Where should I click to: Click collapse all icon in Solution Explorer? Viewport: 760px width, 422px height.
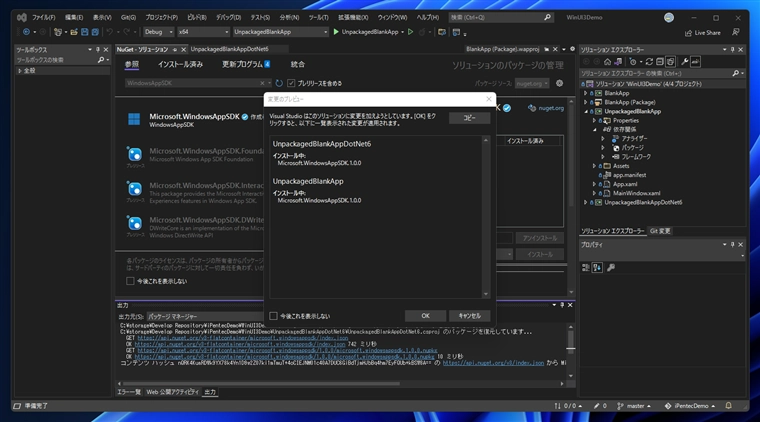pyautogui.click(x=660, y=62)
